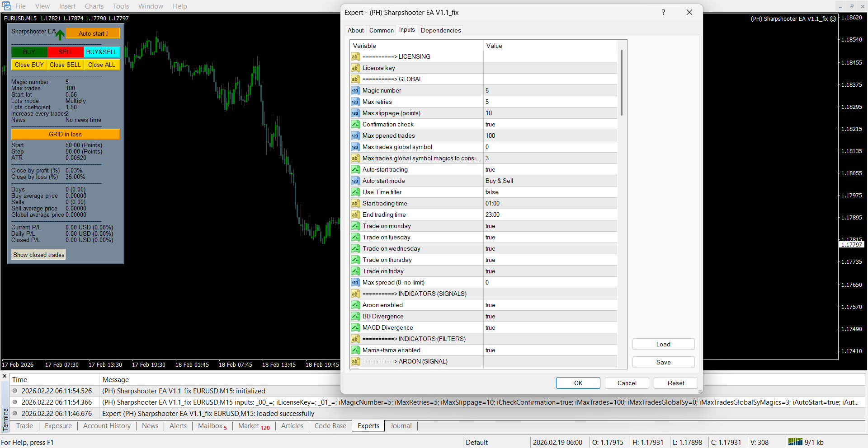Click the inputs list vertical scrollbar
This screenshot has width=868, height=448.
[622, 83]
